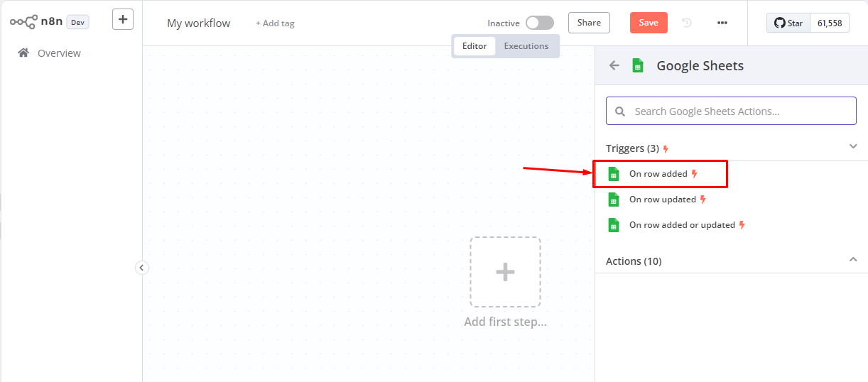868x382 pixels.
Task: Switch to the Executions tab
Action: 526,46
